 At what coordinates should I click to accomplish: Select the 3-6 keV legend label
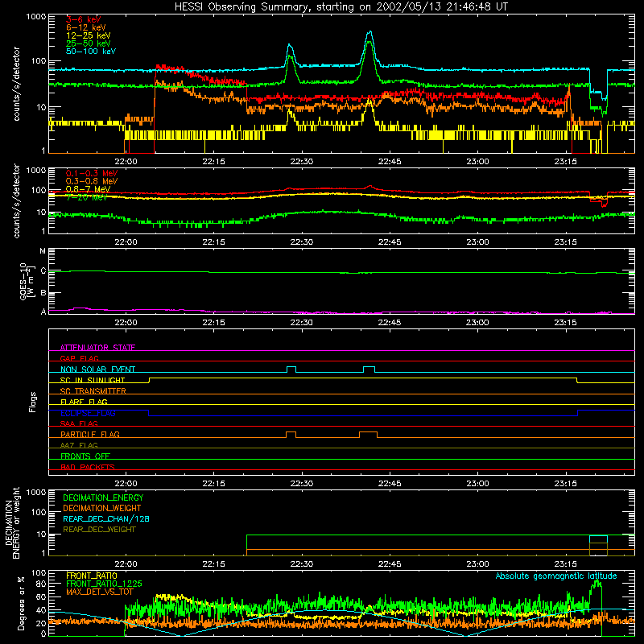(x=84, y=19)
